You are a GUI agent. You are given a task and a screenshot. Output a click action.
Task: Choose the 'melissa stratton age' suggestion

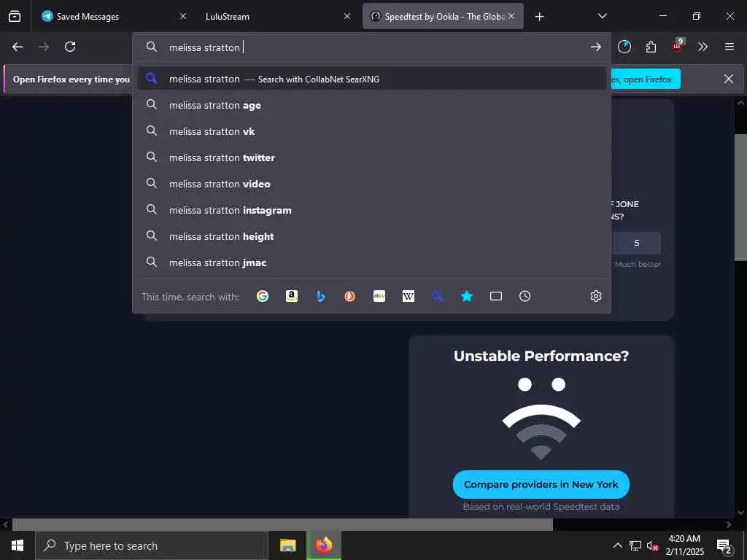click(371, 105)
